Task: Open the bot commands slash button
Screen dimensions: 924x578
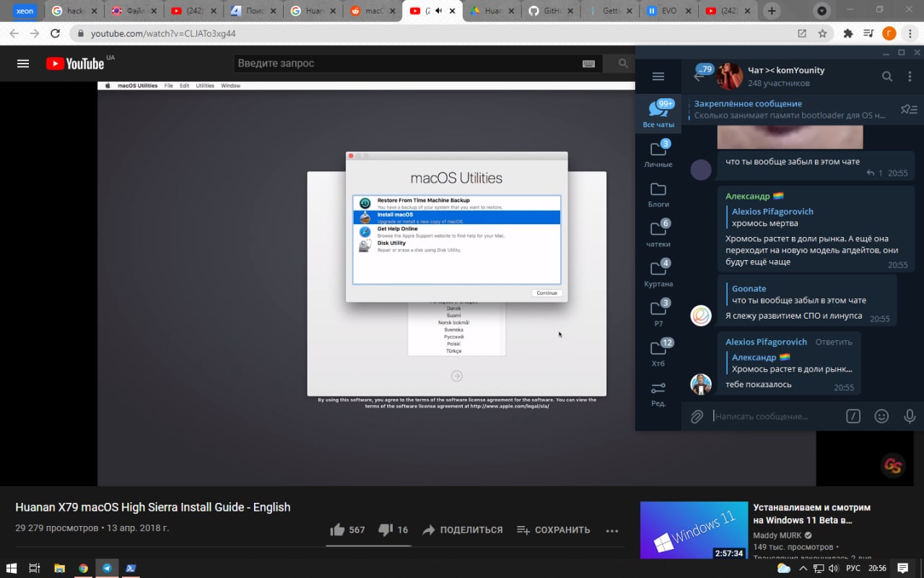Action: pos(853,416)
